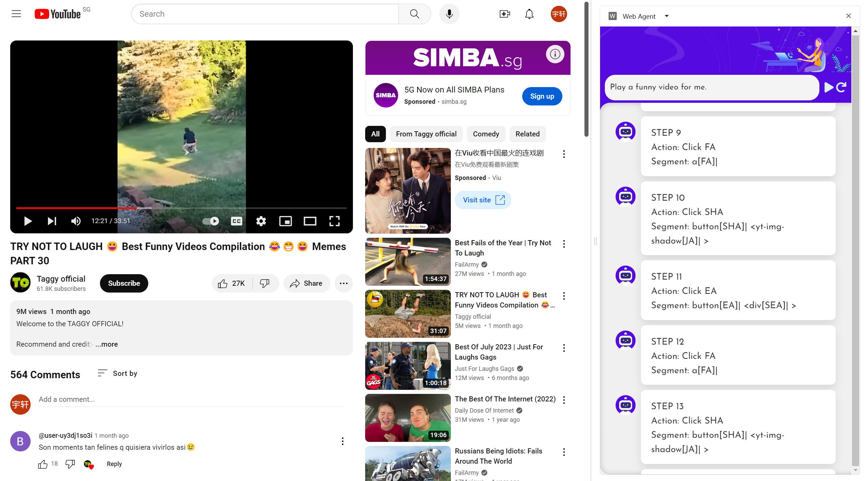Skip to next video
This screenshot has width=868, height=481.
[x=52, y=221]
